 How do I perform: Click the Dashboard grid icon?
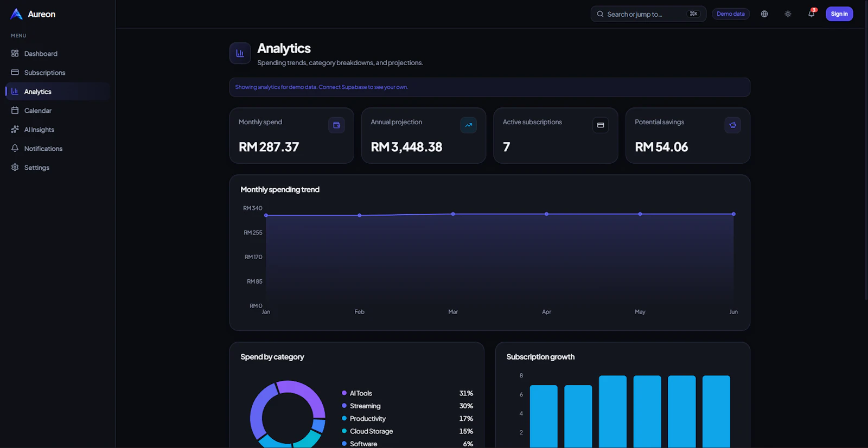coord(15,53)
